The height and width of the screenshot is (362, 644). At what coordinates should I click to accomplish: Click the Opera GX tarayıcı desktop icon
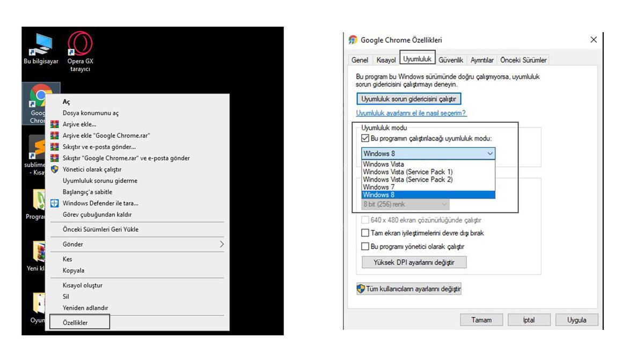pos(79,45)
